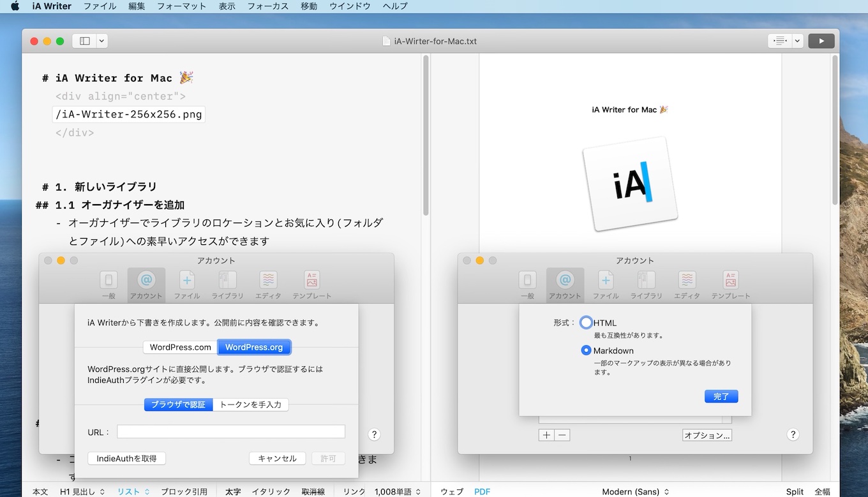The height and width of the screenshot is (497, 868).
Task: Toggle the library sidebar icon
Action: pyautogui.click(x=84, y=40)
